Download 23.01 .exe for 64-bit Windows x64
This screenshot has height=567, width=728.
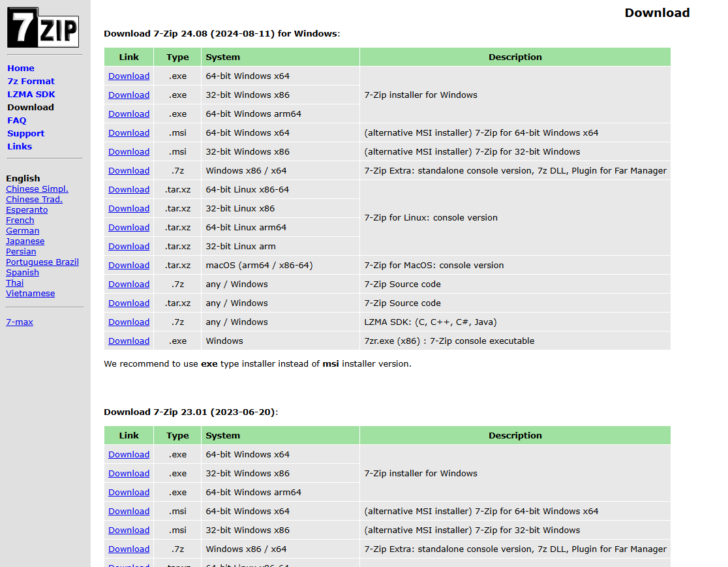tap(129, 455)
